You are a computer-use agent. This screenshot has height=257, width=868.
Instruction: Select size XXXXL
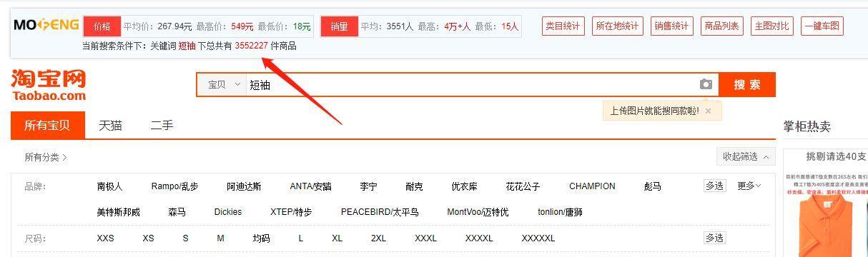click(479, 238)
